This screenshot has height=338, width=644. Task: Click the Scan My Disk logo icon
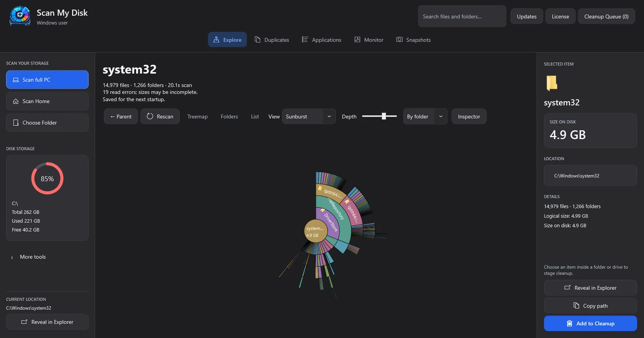click(x=20, y=16)
